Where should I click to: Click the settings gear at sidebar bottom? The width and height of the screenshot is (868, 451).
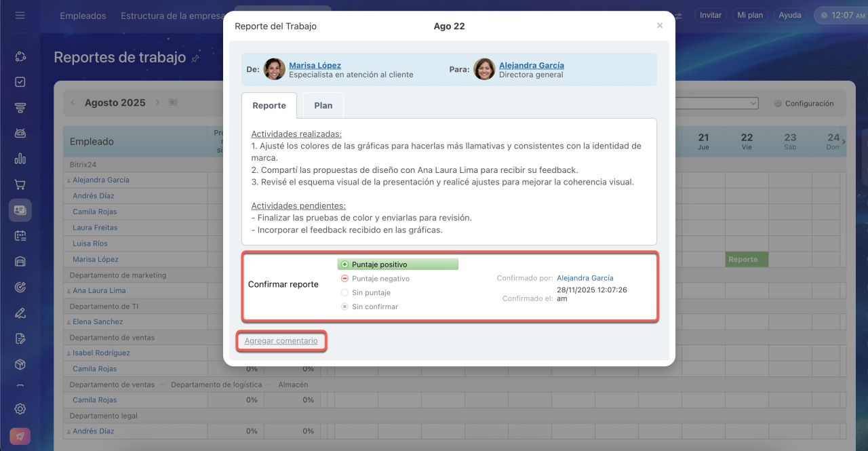click(20, 408)
